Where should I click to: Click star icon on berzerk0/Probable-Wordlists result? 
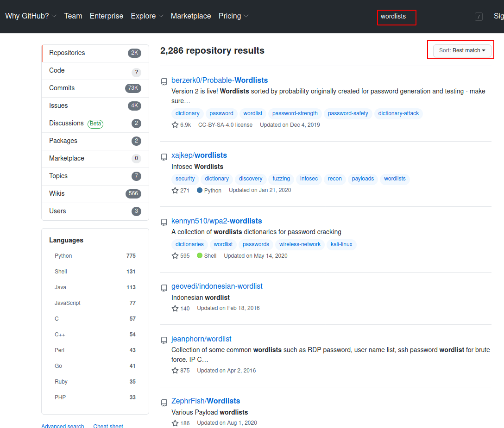click(175, 125)
